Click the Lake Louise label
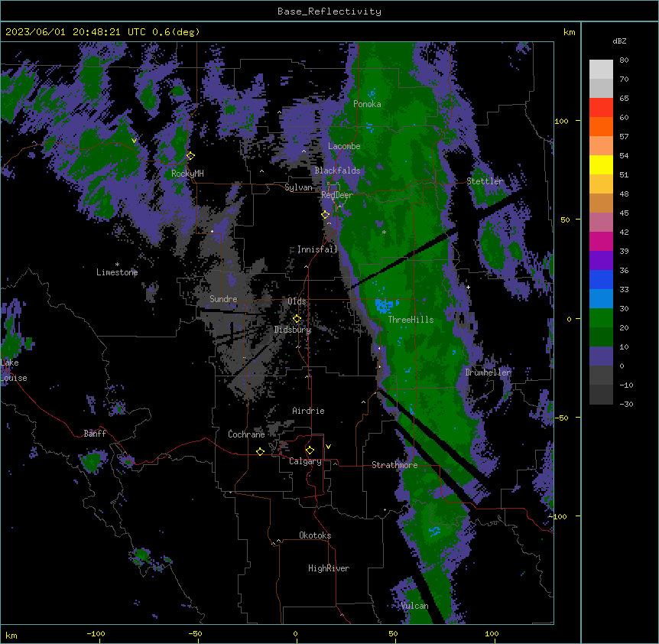Screen dimensions: 659x644 (14, 370)
